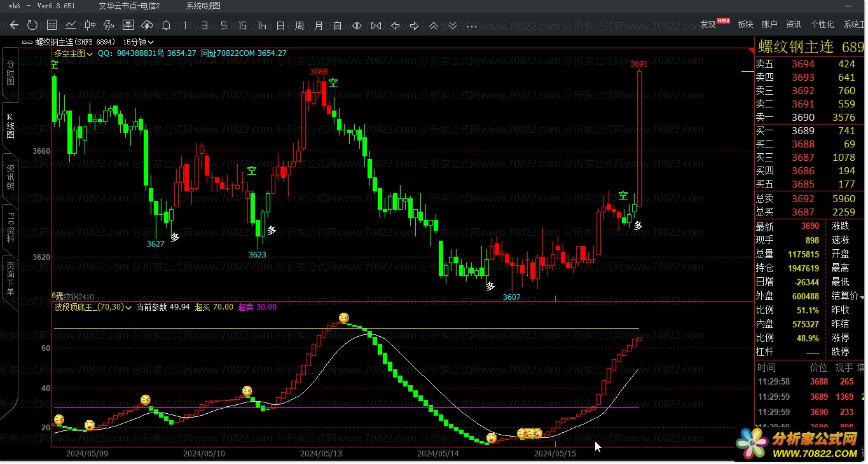This screenshot has height=464, width=868.
Task: Open the 页面下单 side tab
Action: 10,278
